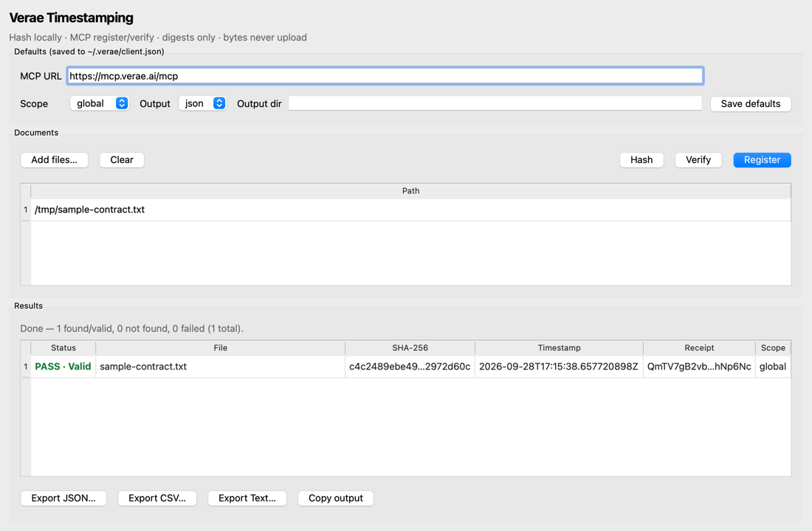Focus the MCP URL input field
This screenshot has width=812, height=531.
click(x=385, y=76)
